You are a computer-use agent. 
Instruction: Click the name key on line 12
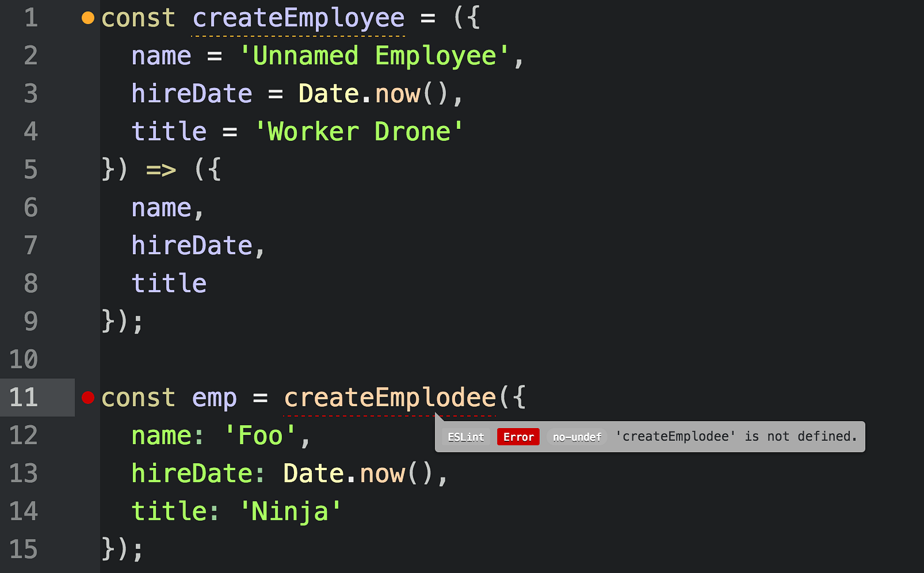[x=161, y=436]
